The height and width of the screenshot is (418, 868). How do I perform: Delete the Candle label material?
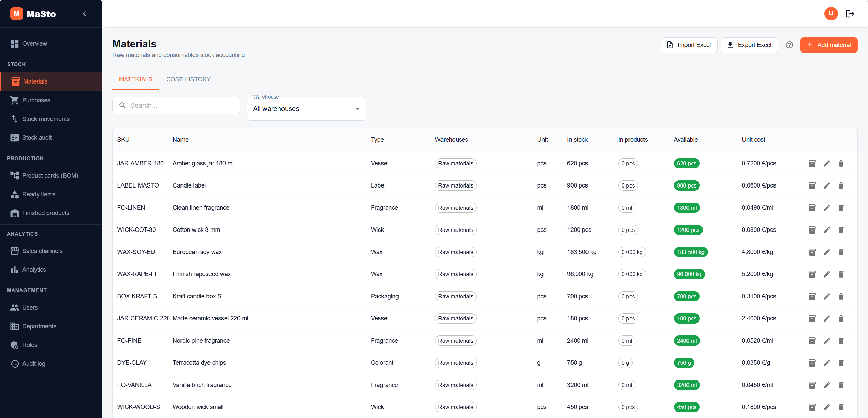(841, 185)
